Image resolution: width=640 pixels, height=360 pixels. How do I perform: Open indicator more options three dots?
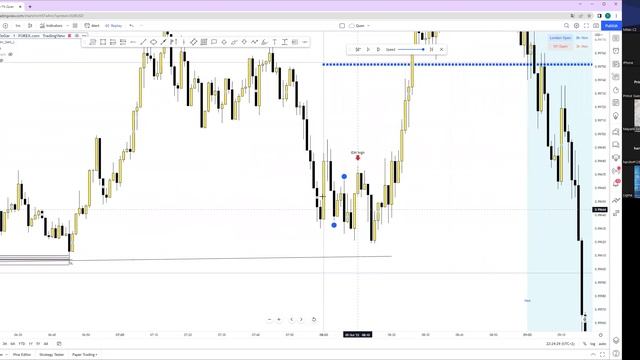tap(84, 36)
